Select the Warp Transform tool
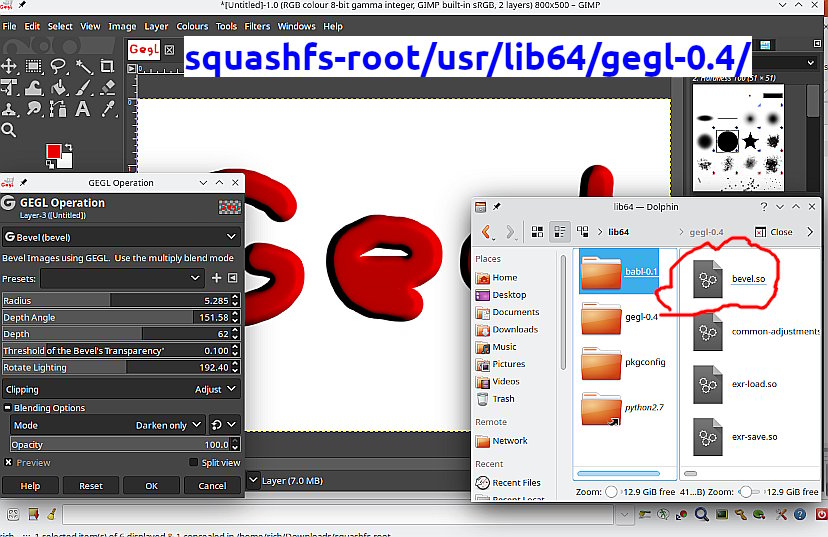 (34, 88)
